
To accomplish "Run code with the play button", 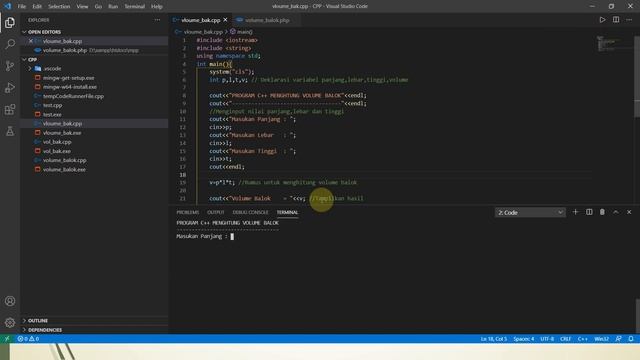I will click(x=602, y=20).
